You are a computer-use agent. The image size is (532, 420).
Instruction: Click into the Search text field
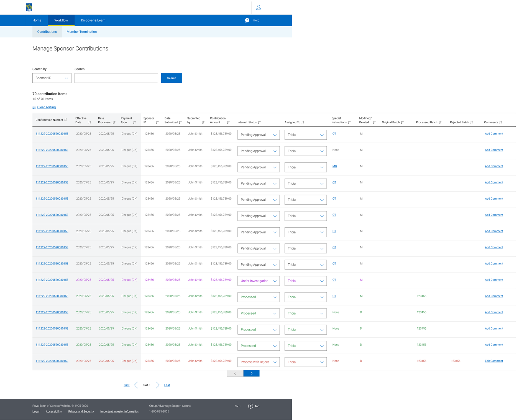[116, 78]
